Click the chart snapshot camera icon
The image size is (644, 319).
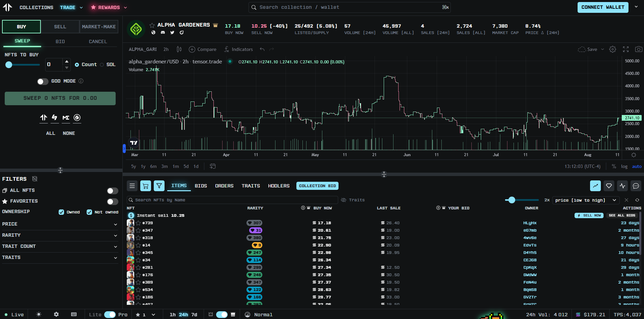(638, 49)
